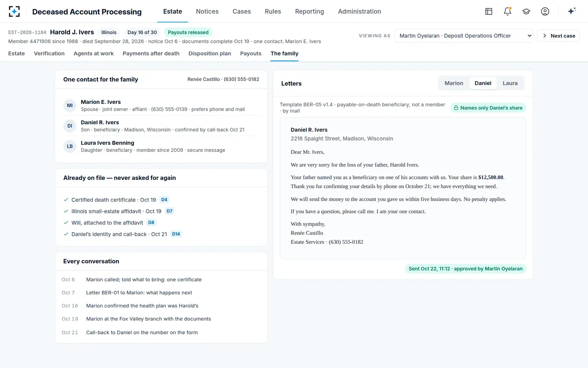Click checkmark beside Will, attached to affidavit
Screen dimensions: 588x368
66,223
